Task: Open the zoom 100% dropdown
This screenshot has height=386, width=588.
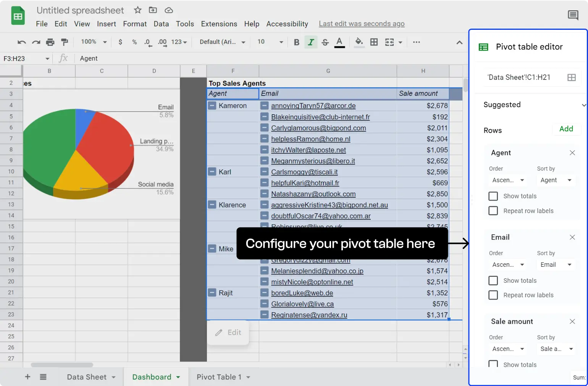Action: coord(94,42)
